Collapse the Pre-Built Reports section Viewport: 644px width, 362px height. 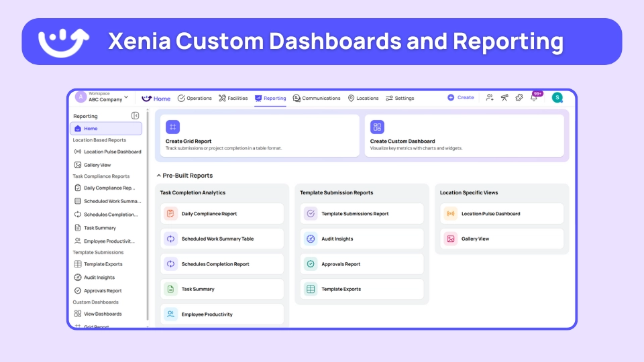[x=159, y=176]
